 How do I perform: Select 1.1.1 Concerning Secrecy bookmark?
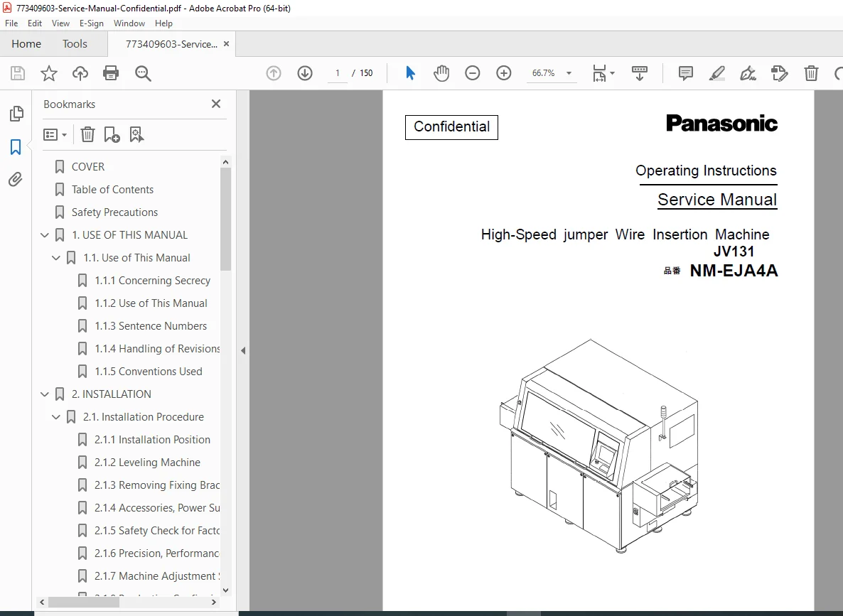[x=152, y=281]
